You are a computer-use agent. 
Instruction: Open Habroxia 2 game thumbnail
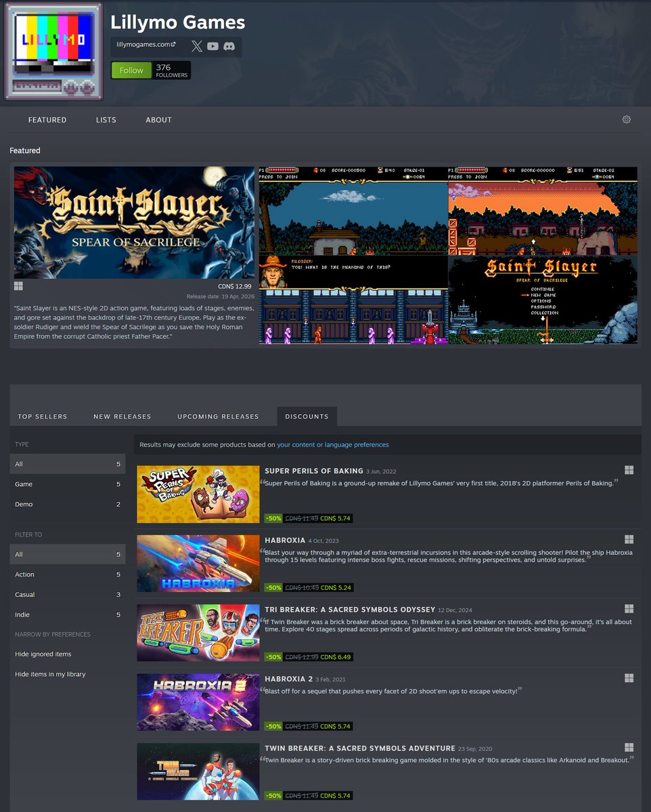[x=198, y=702]
